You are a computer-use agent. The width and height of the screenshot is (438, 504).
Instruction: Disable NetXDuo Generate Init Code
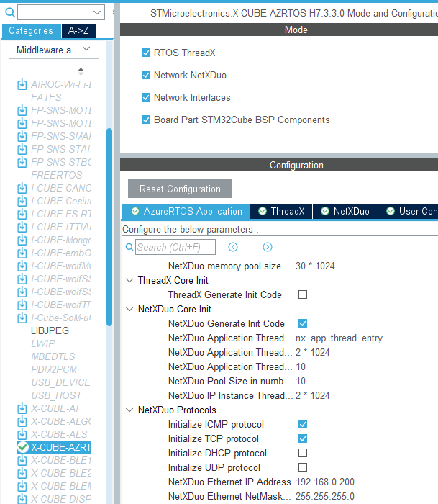point(303,323)
